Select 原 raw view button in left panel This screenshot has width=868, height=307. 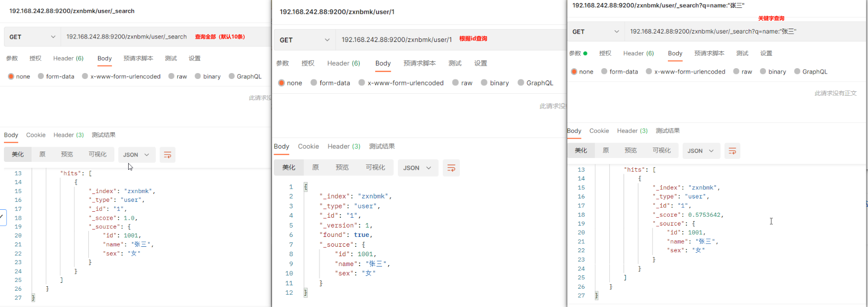pos(42,154)
